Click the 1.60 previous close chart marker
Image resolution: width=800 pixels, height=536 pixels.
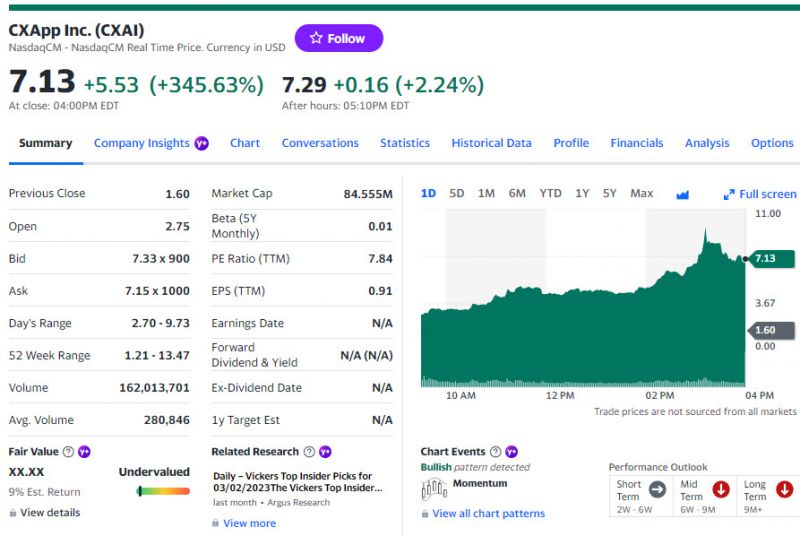pos(771,330)
